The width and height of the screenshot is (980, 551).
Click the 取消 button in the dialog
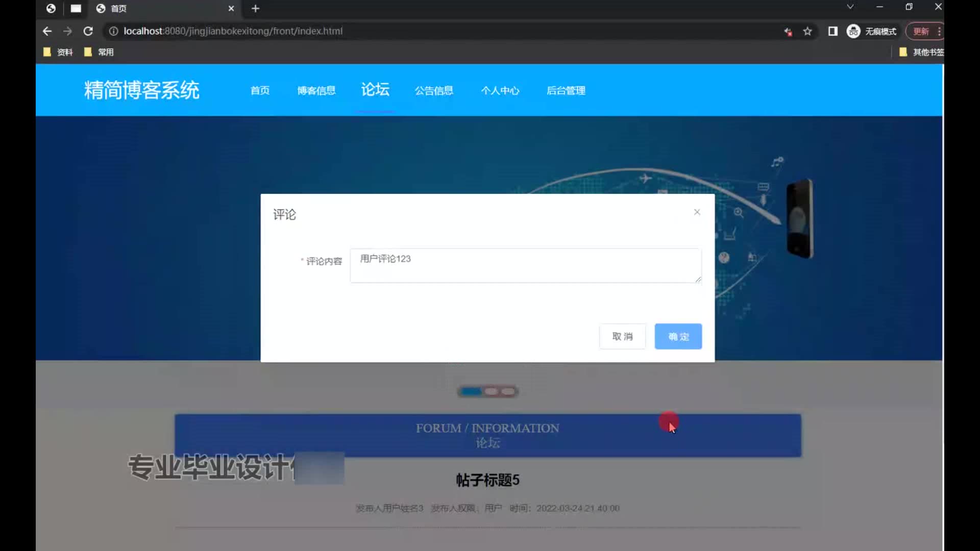click(622, 337)
